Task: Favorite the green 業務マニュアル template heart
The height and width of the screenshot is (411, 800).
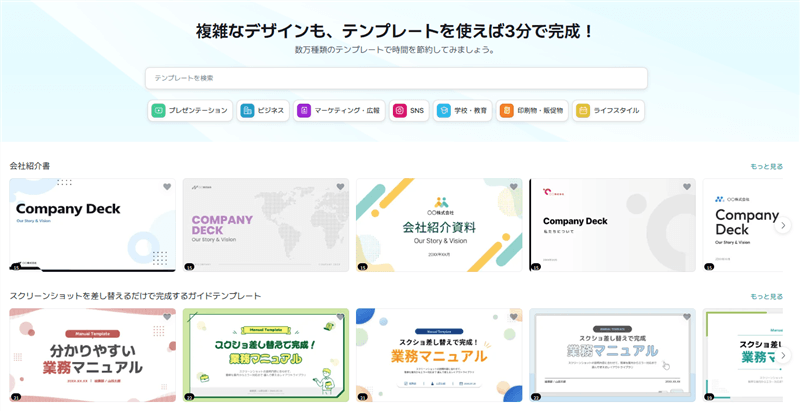Action: (340, 317)
